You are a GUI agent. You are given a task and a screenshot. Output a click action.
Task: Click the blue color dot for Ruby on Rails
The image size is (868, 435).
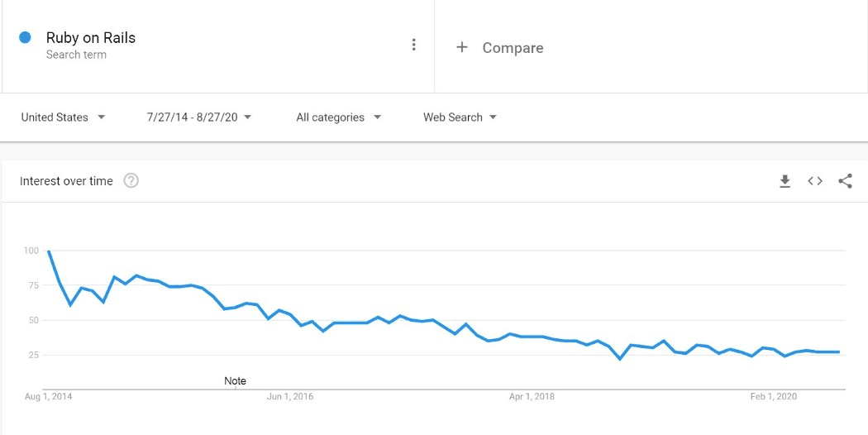25,37
